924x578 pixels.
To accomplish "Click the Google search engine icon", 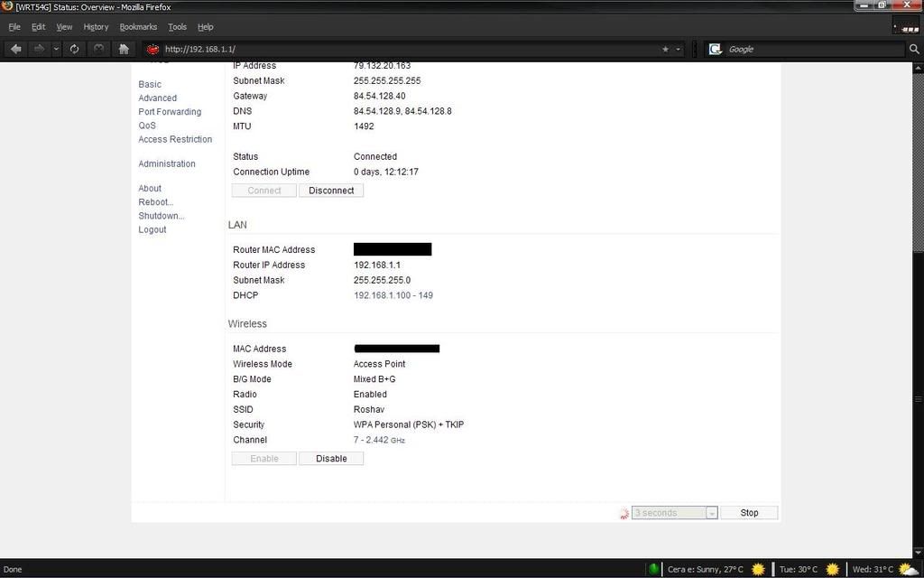I will click(716, 49).
